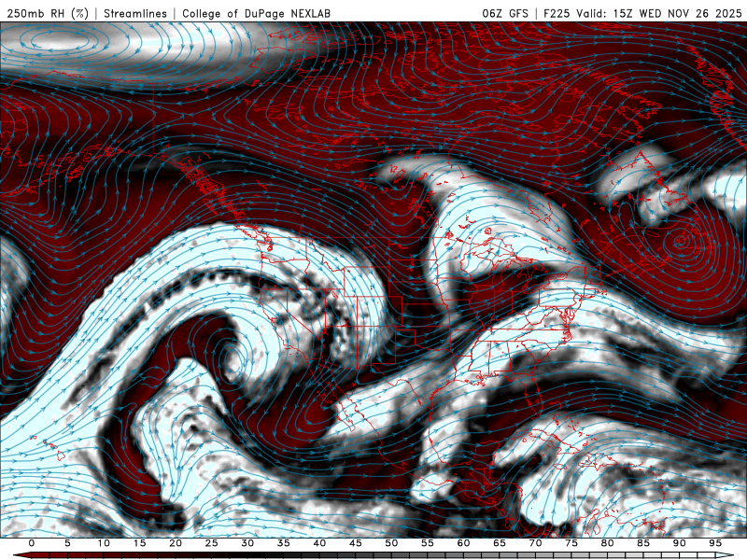Click "College of DuPage NEXLAB" header text
The image size is (747, 560).
click(256, 13)
